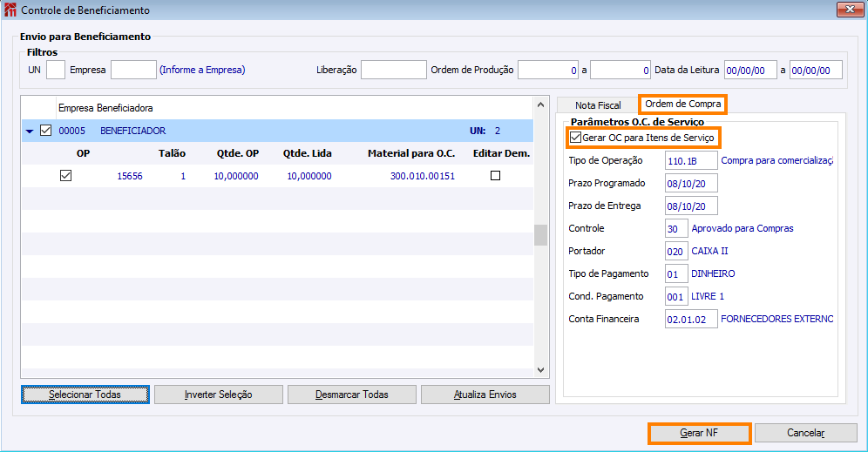Click the Cancelar button
Viewport: 868px width, 452px height.
click(x=806, y=433)
